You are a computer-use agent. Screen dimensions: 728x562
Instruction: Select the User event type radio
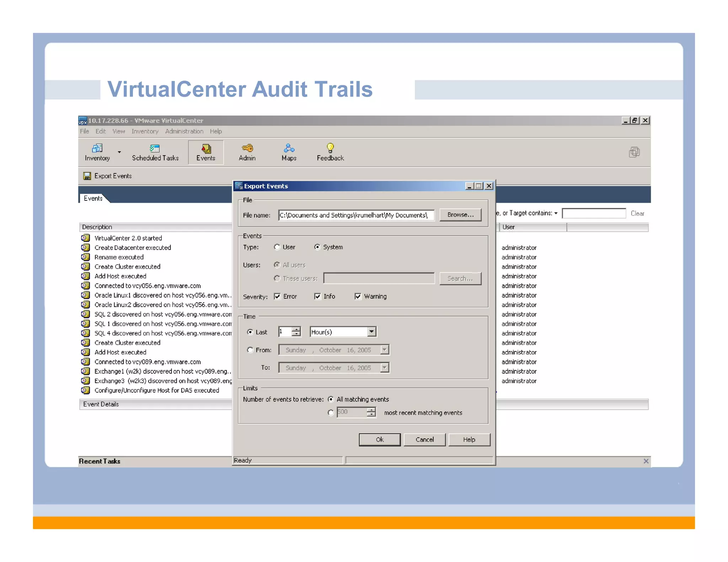(x=277, y=247)
